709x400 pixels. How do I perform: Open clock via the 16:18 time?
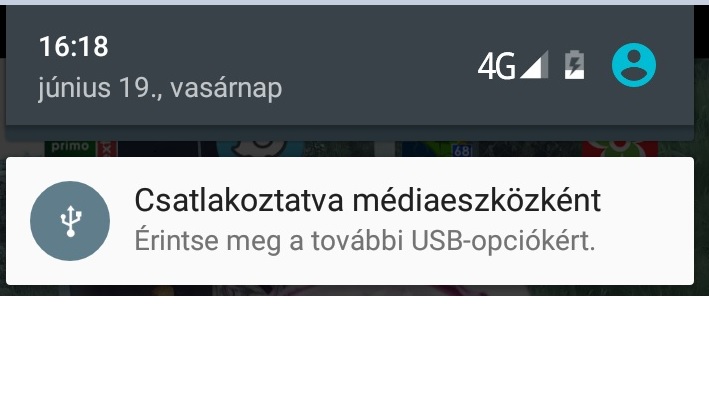tap(74, 47)
